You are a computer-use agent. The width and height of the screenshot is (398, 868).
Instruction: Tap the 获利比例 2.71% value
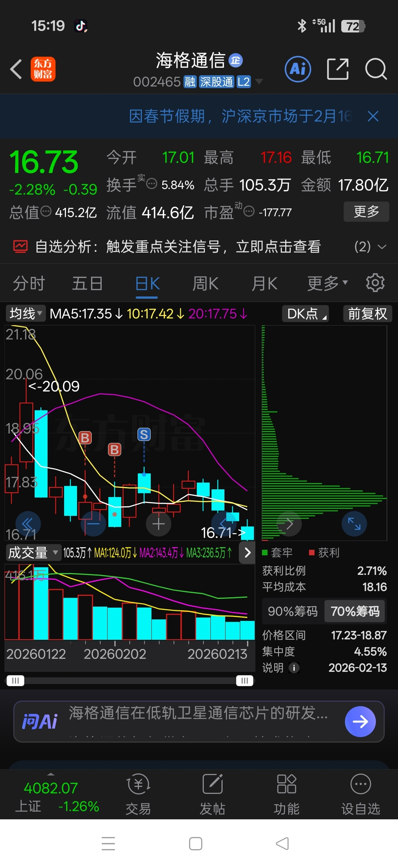[372, 571]
